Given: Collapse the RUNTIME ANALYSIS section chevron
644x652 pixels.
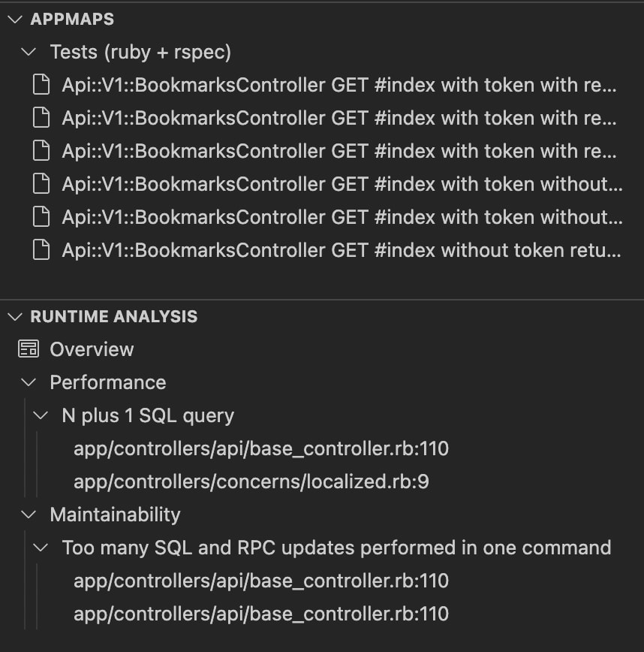Looking at the screenshot, I should tap(15, 316).
